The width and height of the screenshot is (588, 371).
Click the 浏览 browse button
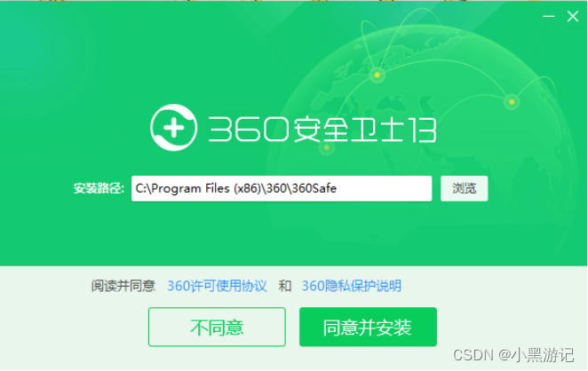point(465,188)
